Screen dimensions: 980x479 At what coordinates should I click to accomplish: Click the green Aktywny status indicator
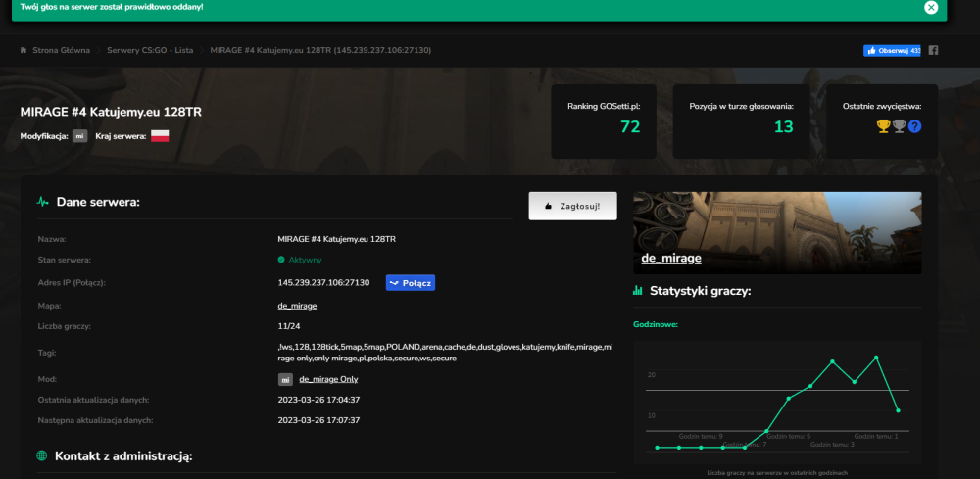[300, 260]
